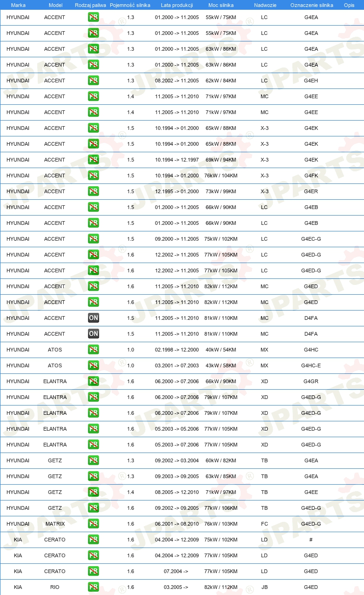Click the petrol icon in the Hyundai Matrix row
The height and width of the screenshot is (595, 364).
(93, 524)
